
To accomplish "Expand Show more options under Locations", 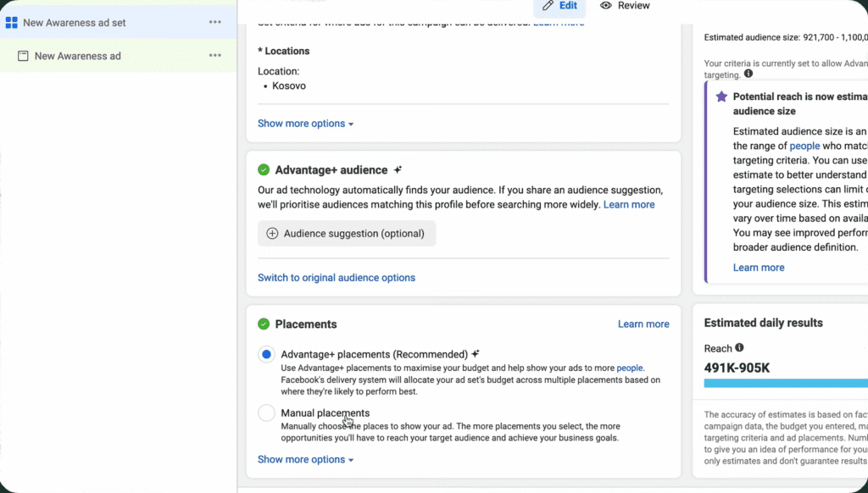I will tap(305, 124).
